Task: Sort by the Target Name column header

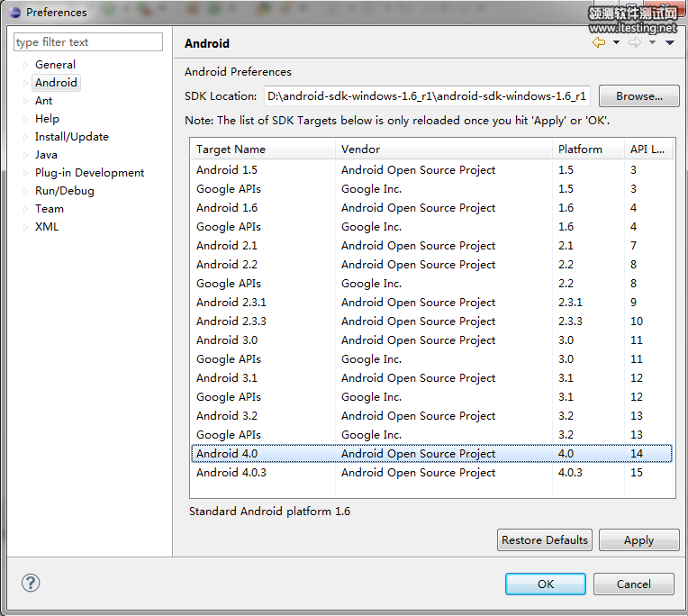Action: 263,149
